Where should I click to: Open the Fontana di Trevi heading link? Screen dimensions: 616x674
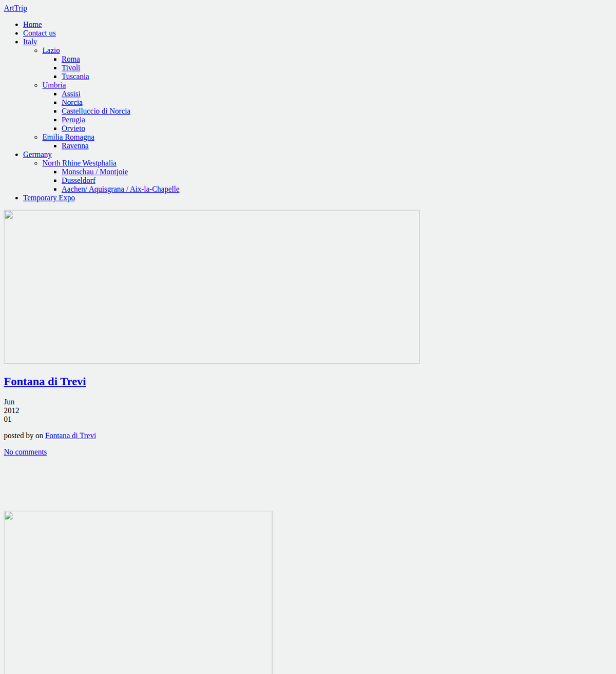[45, 382]
